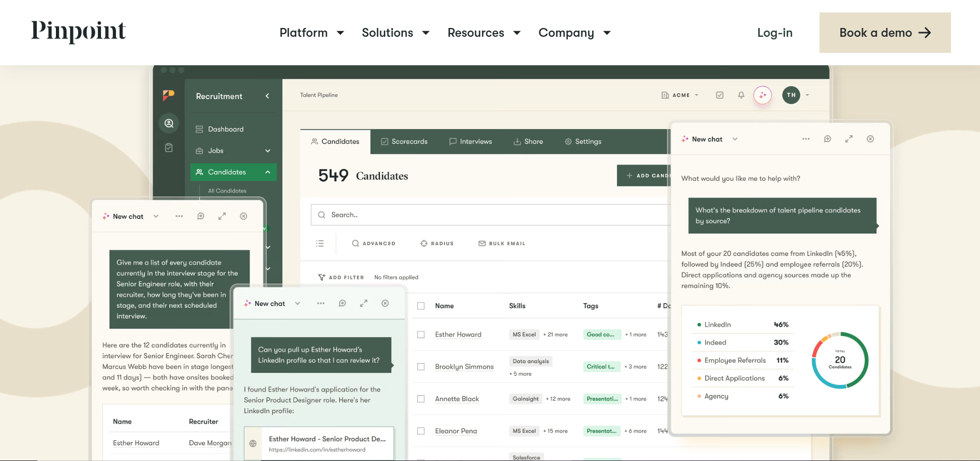Switch to the Settings tab
The height and width of the screenshot is (461, 980).
pyautogui.click(x=583, y=141)
